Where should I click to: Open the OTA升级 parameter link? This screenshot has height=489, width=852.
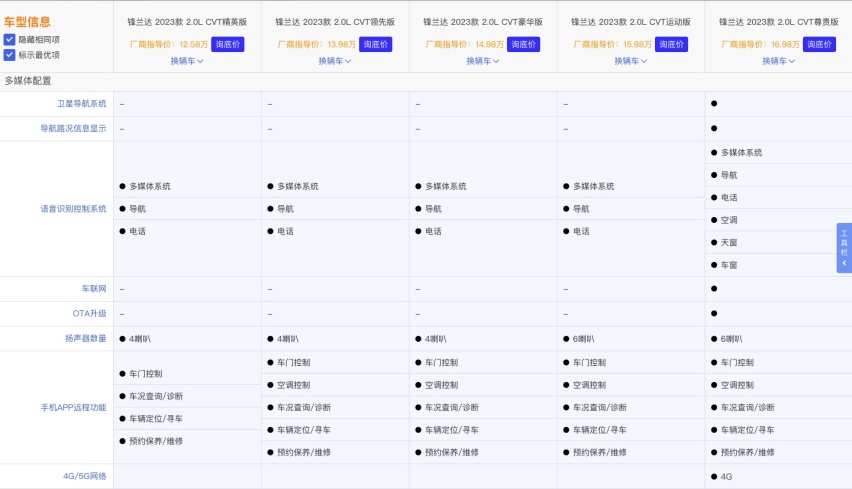click(89, 314)
